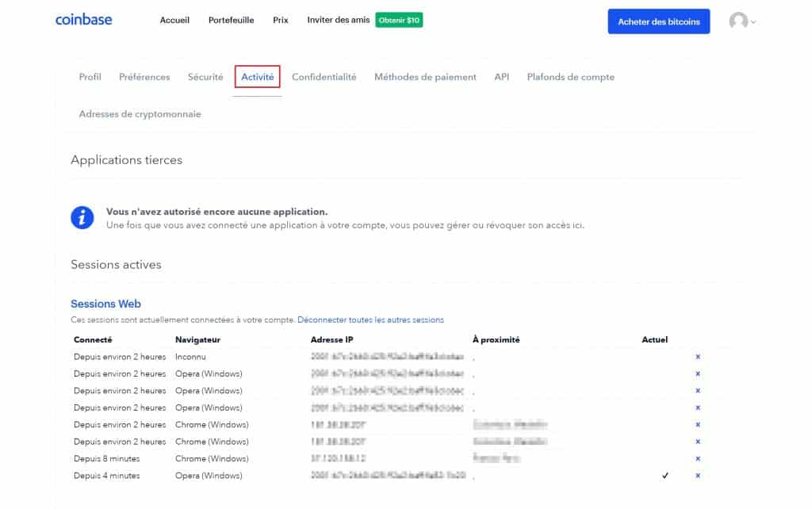Open Méthodes de paiement settings
The width and height of the screenshot is (812, 509).
coord(426,77)
